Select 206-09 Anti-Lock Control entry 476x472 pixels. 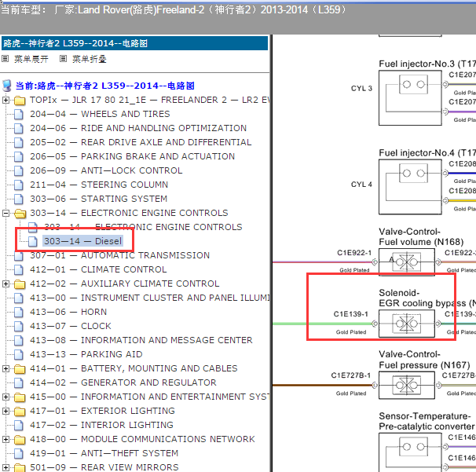[106, 170]
